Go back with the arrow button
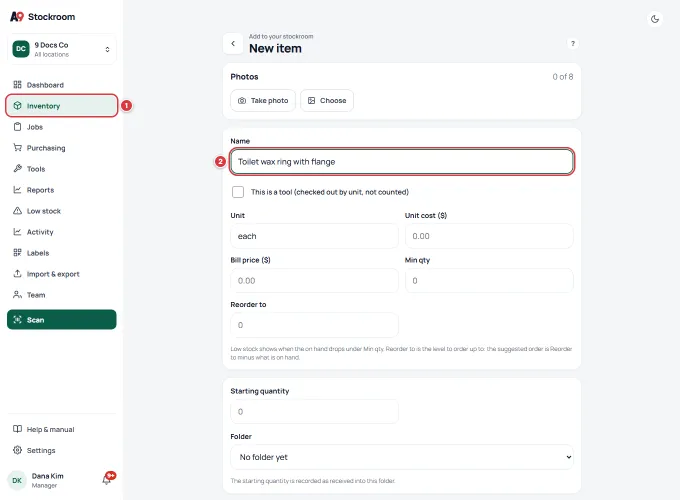Image resolution: width=680 pixels, height=500 pixels. point(233,43)
